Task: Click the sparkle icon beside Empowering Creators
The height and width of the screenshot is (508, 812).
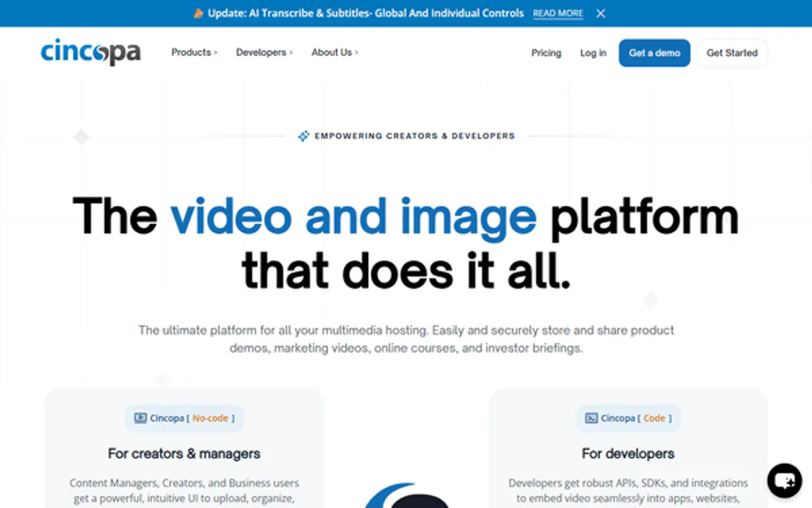Action: (303, 136)
